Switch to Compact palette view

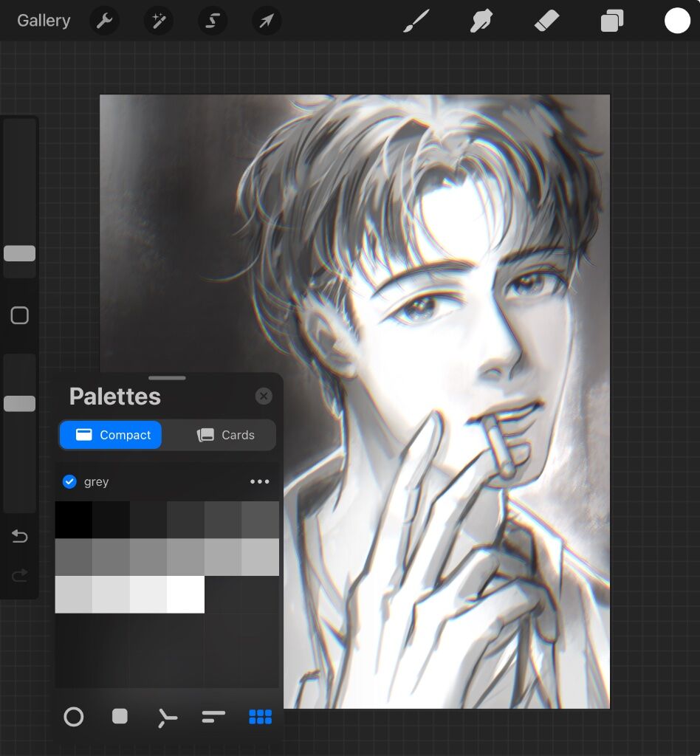pyautogui.click(x=111, y=435)
